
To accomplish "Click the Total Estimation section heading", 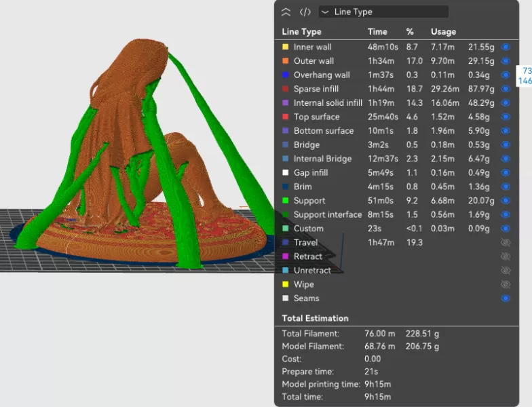I will pos(315,318).
